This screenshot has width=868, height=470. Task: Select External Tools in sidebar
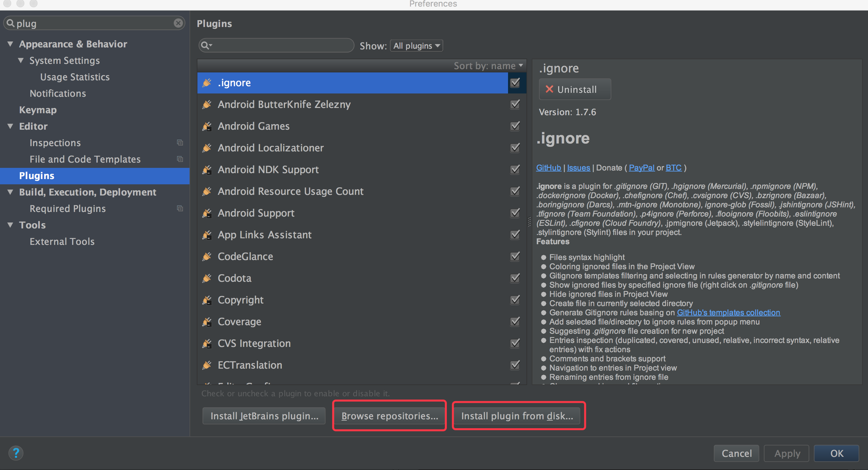pyautogui.click(x=62, y=241)
